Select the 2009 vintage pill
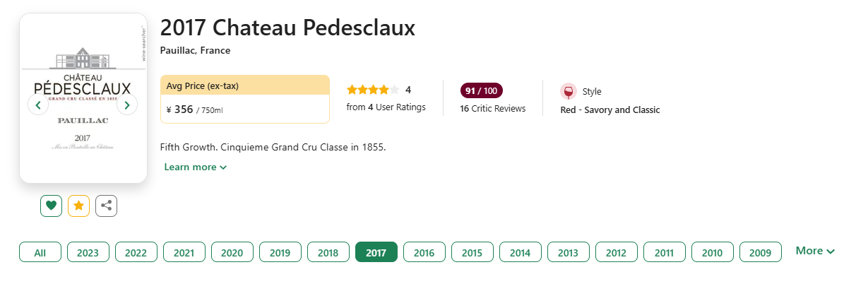Screen dimensions: 868x284 [761, 252]
